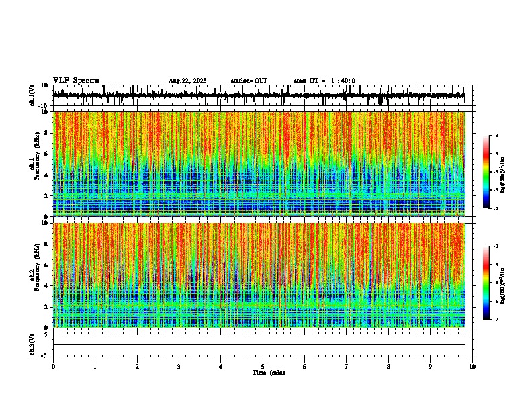Click the "2" kHz tick on ch.2 frequency axis
532x411 pixels.
pos(46,307)
